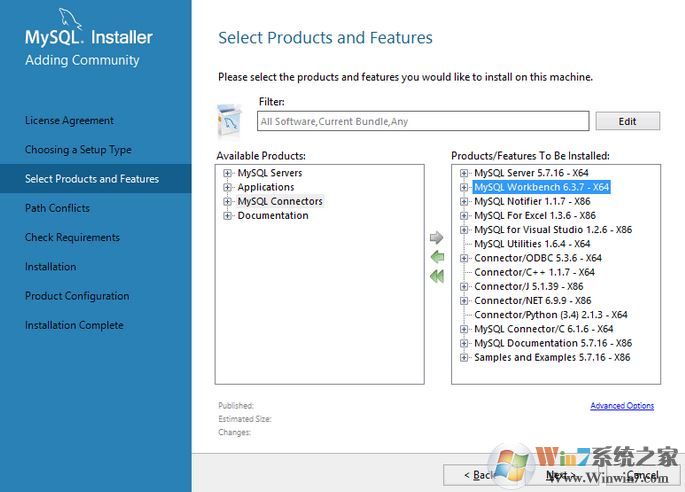Select Connector/J 5.1.39 - X86 item

(x=529, y=287)
